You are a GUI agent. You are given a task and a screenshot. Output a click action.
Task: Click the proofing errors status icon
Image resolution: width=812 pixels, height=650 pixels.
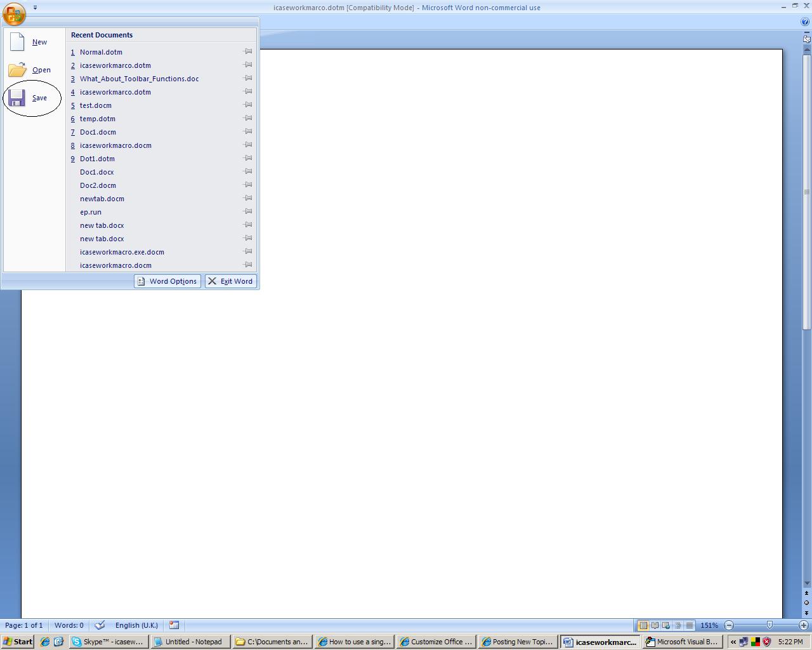[100, 625]
